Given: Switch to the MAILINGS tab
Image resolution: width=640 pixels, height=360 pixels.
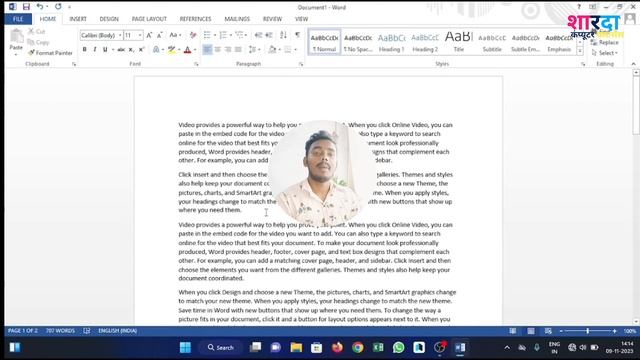Looking at the screenshot, I should pyautogui.click(x=237, y=19).
